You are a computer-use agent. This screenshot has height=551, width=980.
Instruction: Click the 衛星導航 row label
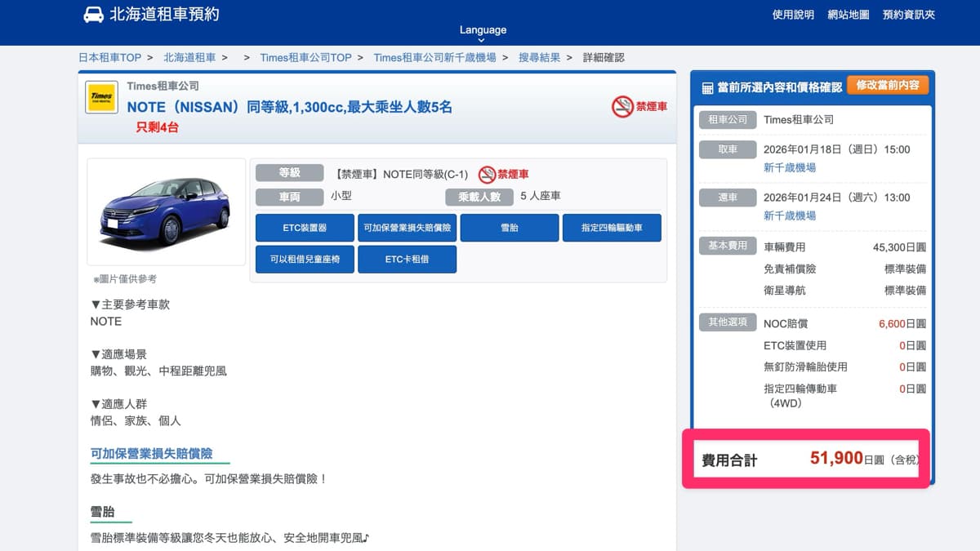tap(785, 290)
